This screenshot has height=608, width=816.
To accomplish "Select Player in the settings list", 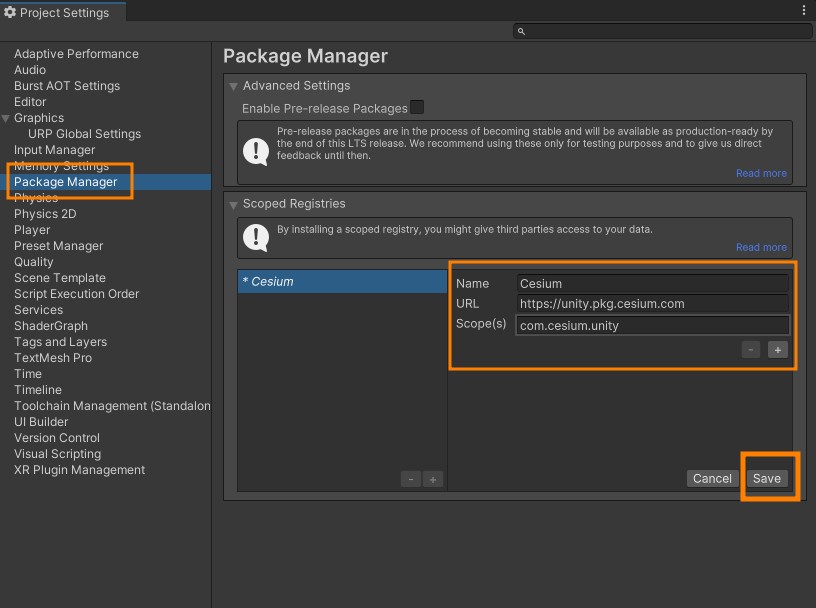I will [x=32, y=230].
